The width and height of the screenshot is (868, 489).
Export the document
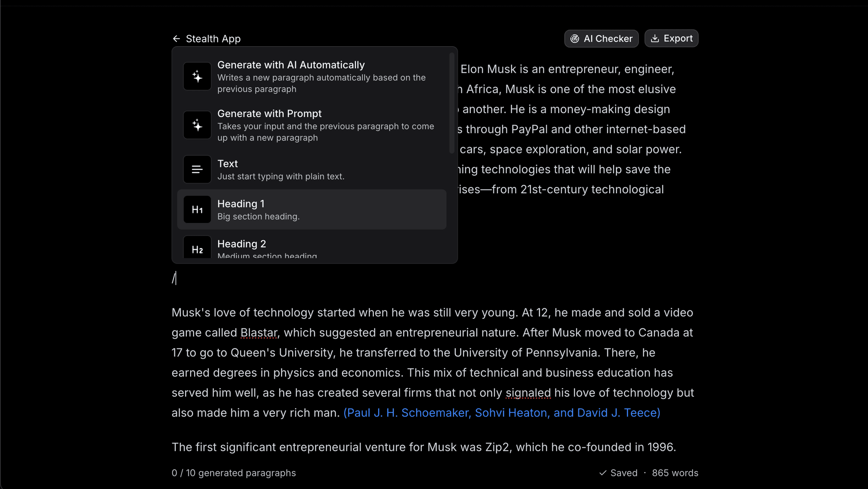pyautogui.click(x=671, y=38)
